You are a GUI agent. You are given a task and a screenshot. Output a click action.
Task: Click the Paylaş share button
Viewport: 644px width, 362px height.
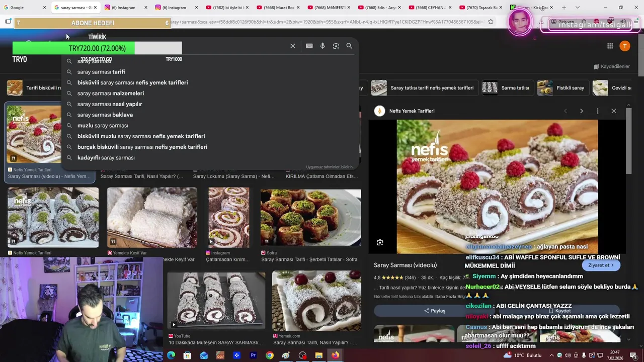coord(435,311)
